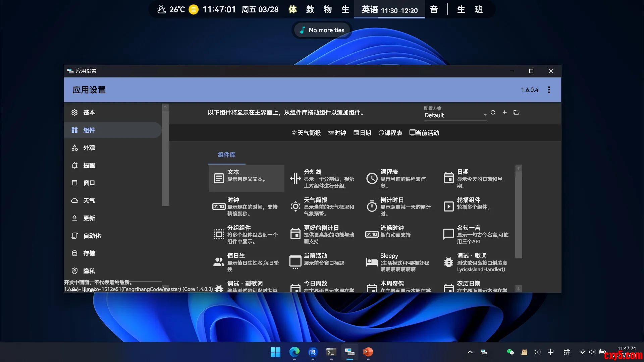644x362 pixels.
Task: Click the refresh profile icon
Action: coord(493,112)
